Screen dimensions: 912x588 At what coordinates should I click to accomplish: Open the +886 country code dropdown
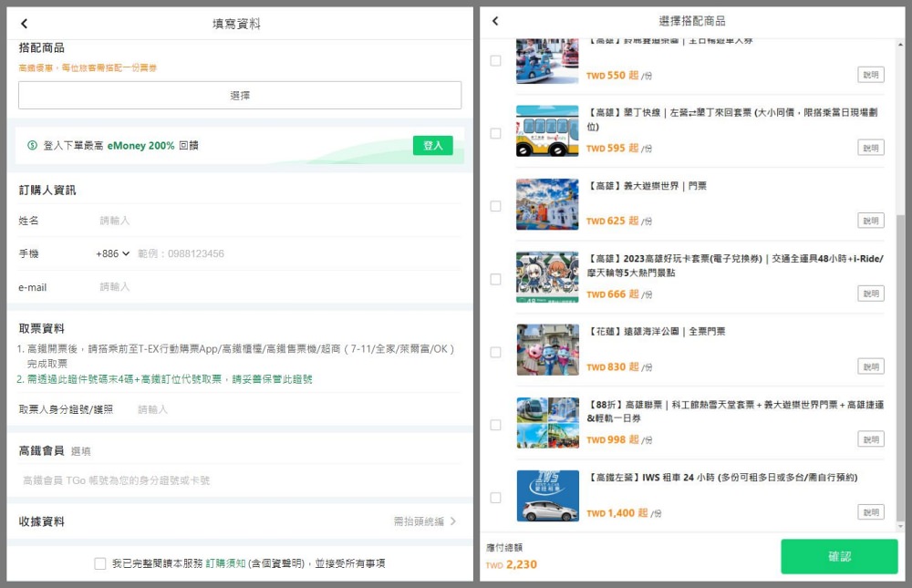tap(113, 253)
